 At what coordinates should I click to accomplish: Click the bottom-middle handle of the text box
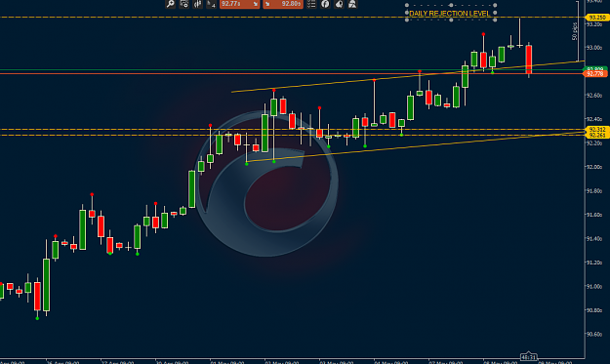click(x=451, y=20)
